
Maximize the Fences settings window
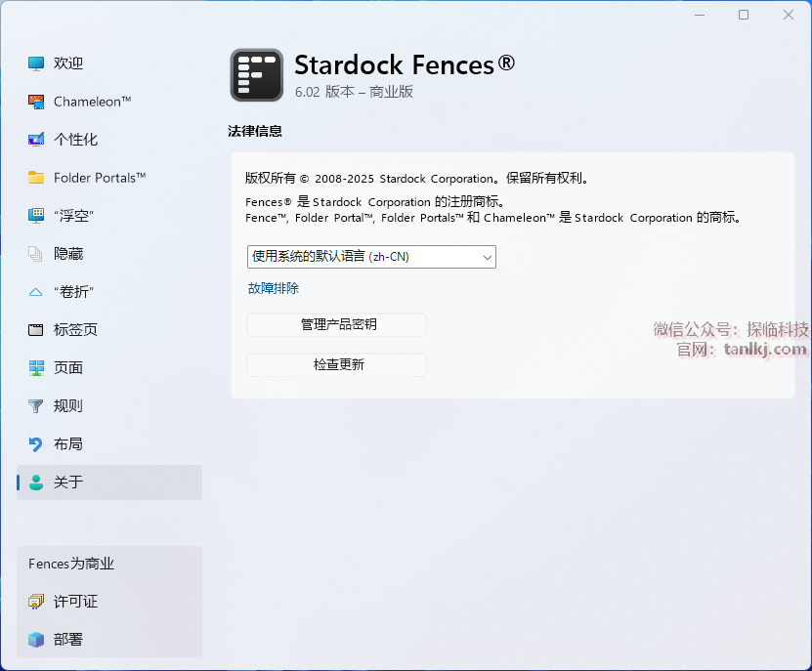[x=744, y=15]
